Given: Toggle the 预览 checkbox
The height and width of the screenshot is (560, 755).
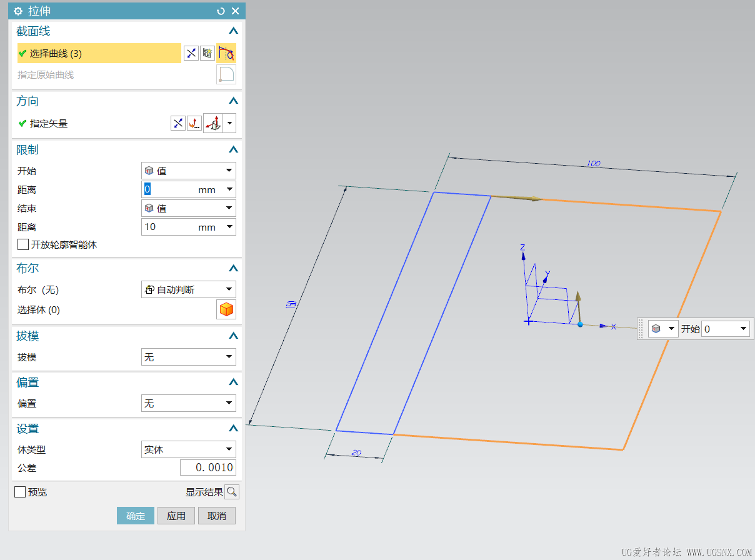Looking at the screenshot, I should (x=20, y=492).
